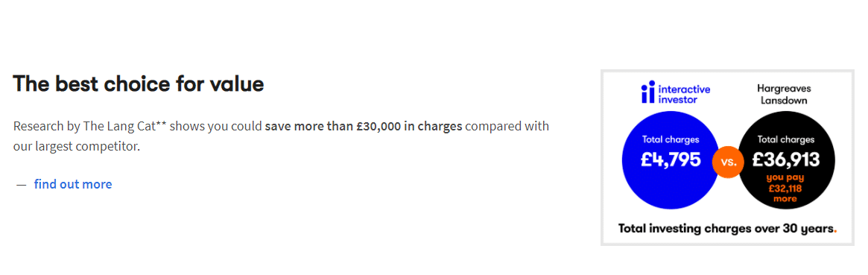Click 'you pay £32,118 more' orange text
Image resolution: width=868 pixels, height=275 pixels.
click(785, 188)
